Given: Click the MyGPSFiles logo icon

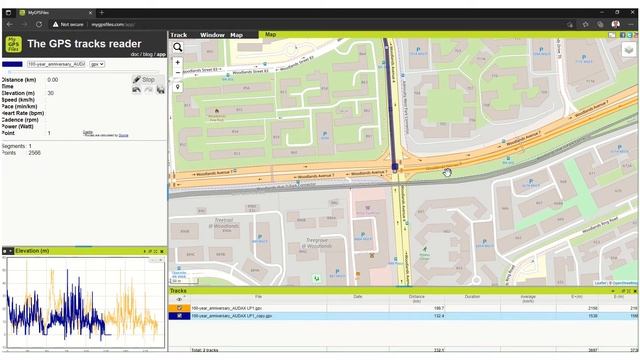Looking at the screenshot, I should pyautogui.click(x=13, y=44).
